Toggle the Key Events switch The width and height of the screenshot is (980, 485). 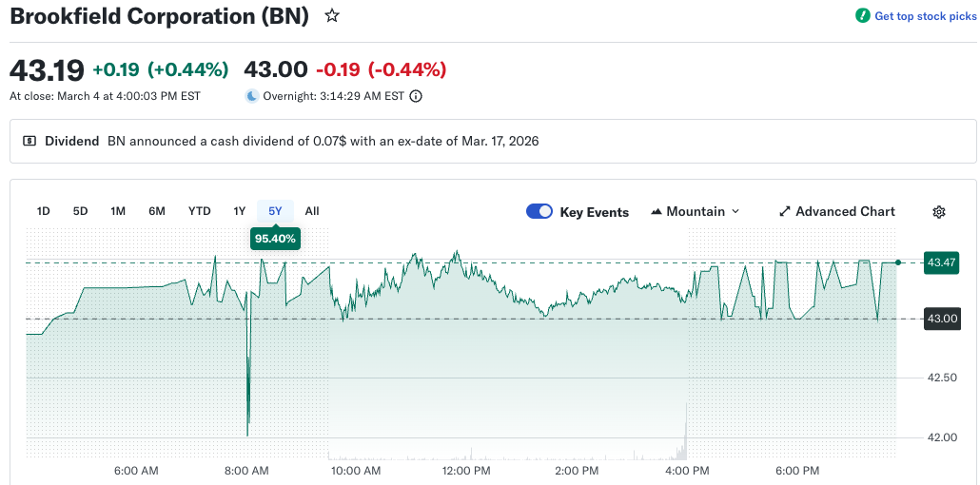coord(539,212)
